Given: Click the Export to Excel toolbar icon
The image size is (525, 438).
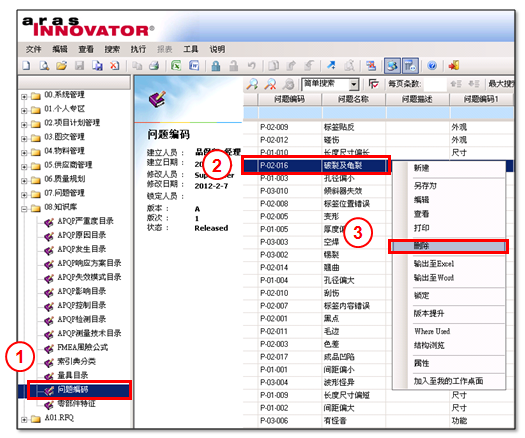Looking at the screenshot, I should [x=176, y=66].
